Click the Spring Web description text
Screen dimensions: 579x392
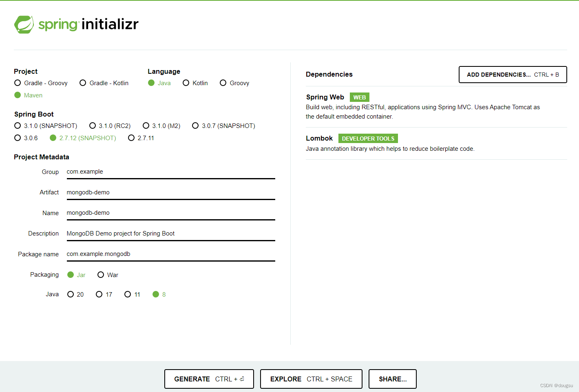(423, 112)
